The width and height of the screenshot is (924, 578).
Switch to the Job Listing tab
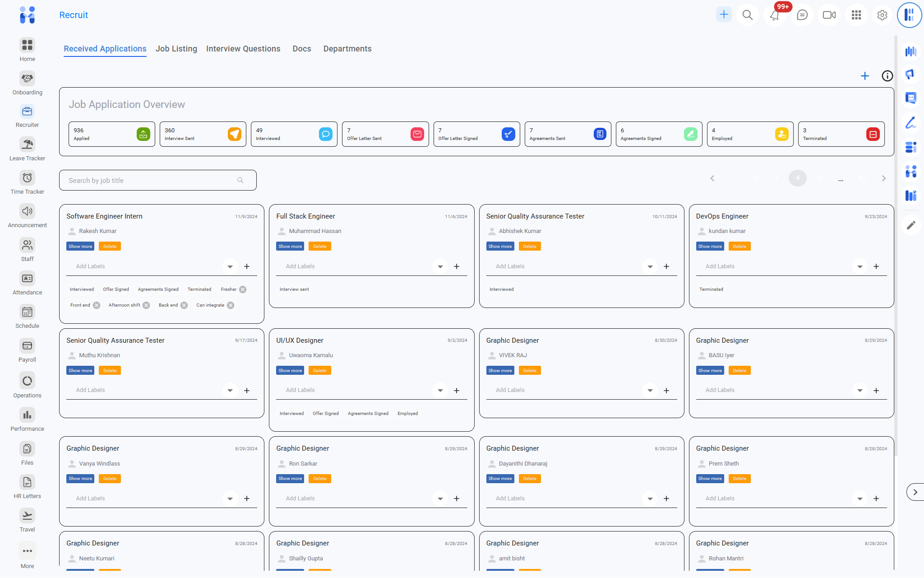point(176,49)
